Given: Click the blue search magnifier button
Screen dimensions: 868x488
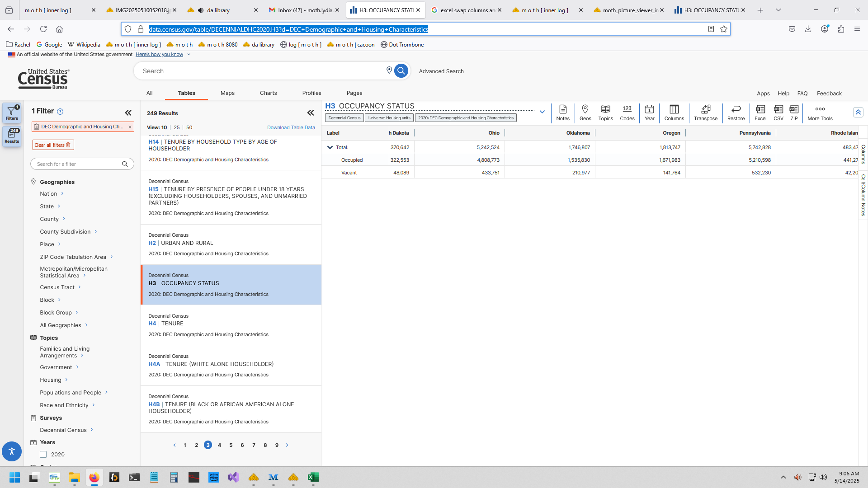Looking at the screenshot, I should [x=401, y=71].
